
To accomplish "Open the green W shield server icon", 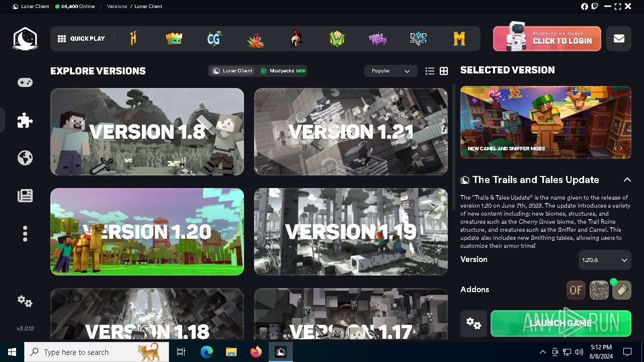I will coord(337,39).
